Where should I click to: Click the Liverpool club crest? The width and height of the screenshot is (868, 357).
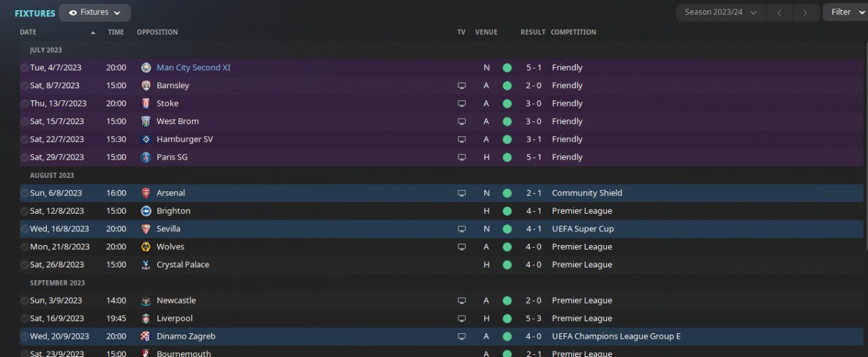(146, 318)
